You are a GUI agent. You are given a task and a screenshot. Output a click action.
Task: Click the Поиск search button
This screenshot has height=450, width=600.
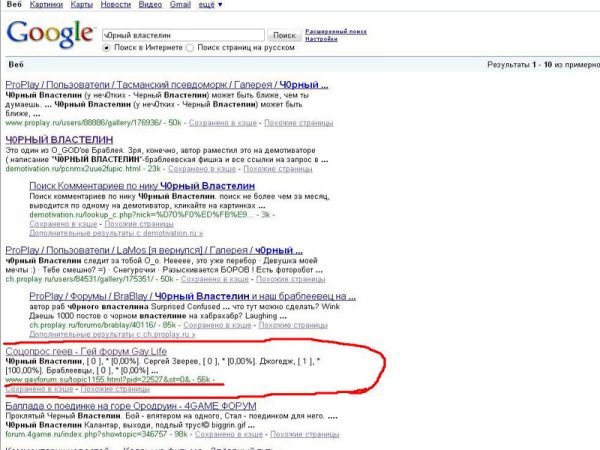click(x=284, y=35)
